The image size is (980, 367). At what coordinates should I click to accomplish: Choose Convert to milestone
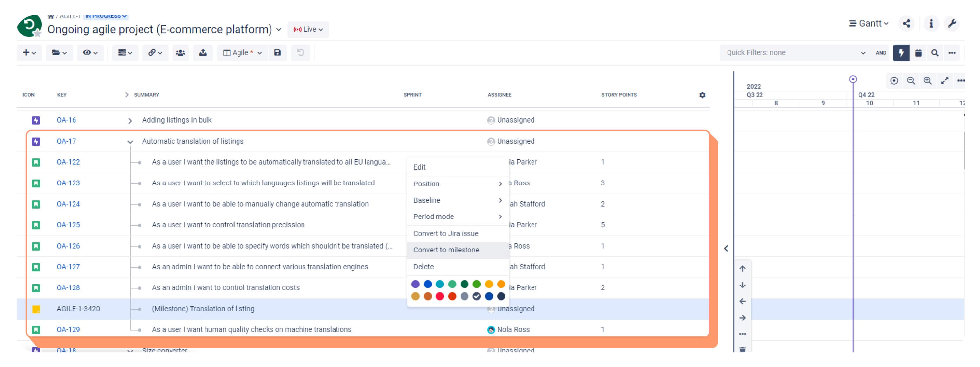point(458,250)
